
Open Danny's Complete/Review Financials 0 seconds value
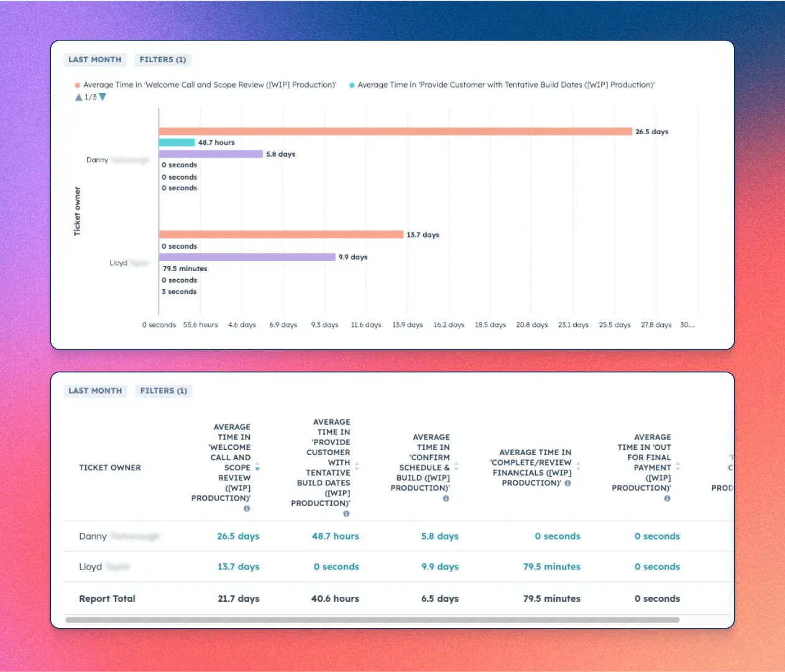pos(558,536)
